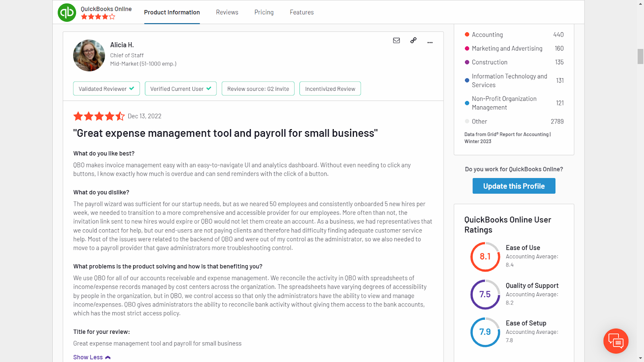644x362 pixels.
Task: Click the Validated Reviewer badge
Action: 107,88
